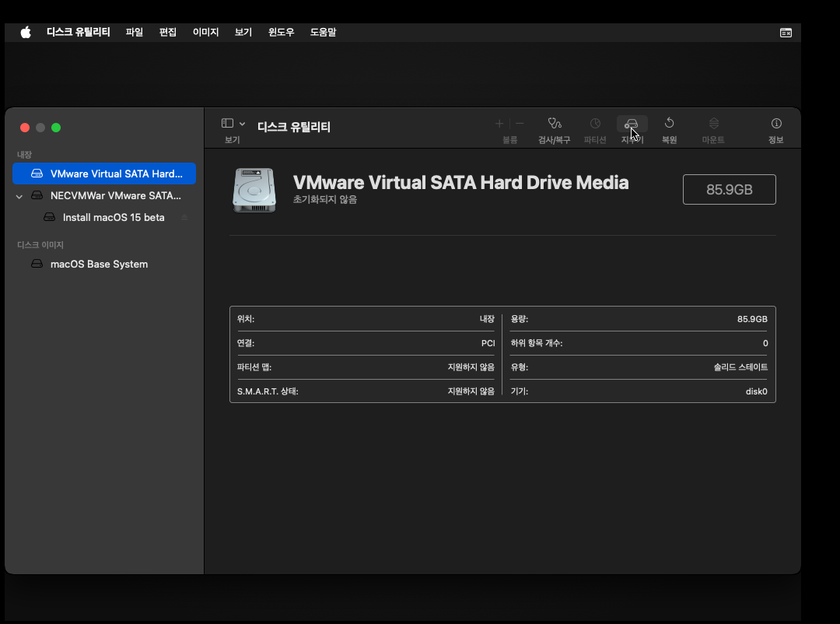Select VMware Virtual SATA Hard drive in sidebar
The height and width of the screenshot is (624, 840).
click(104, 174)
